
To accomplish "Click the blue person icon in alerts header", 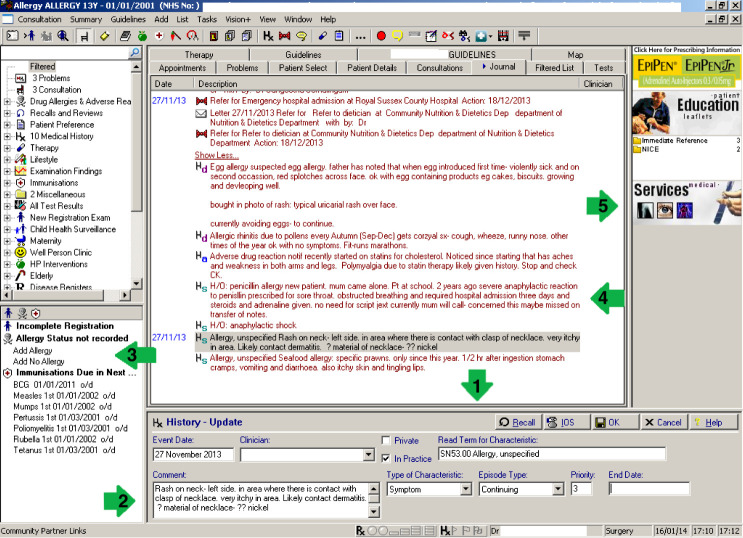I will click(9, 313).
